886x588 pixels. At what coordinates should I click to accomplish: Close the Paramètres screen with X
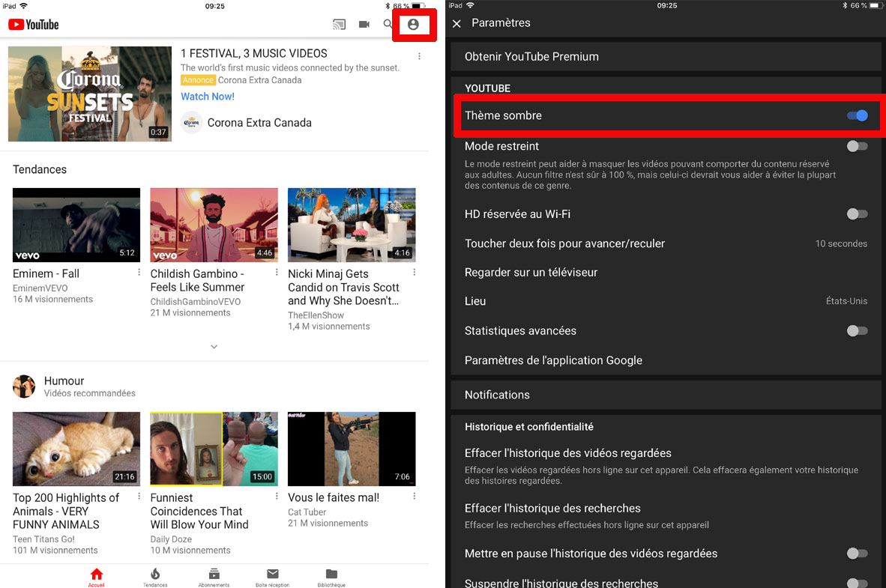coord(456,23)
